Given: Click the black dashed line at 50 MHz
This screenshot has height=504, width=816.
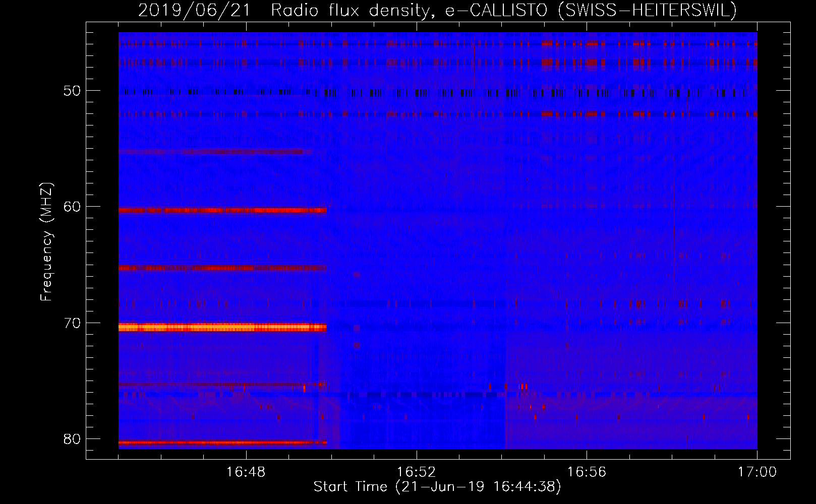Looking at the screenshot, I should pos(438,93).
